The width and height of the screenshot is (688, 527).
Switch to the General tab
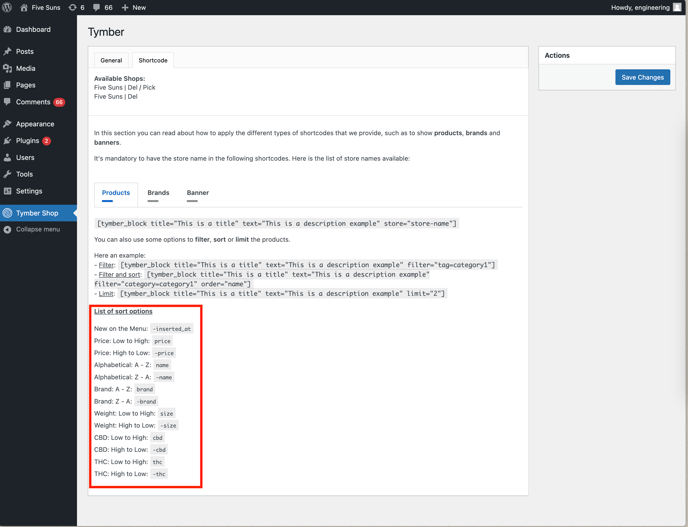click(x=111, y=61)
